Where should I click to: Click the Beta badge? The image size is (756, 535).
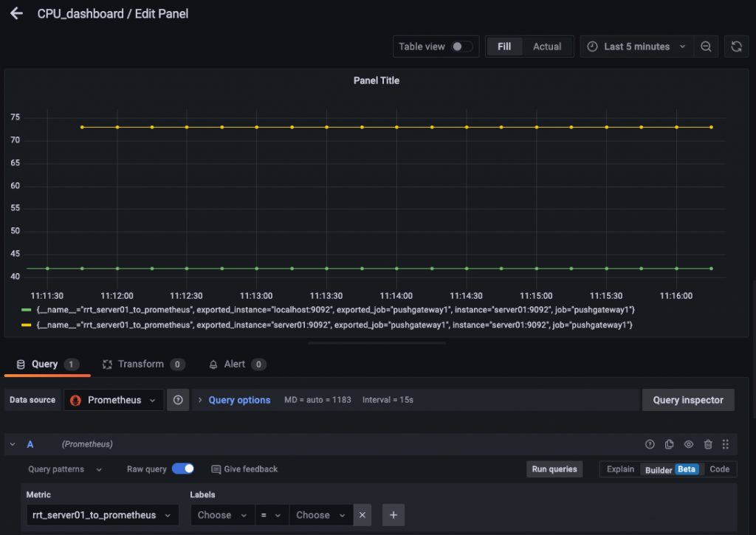point(686,469)
